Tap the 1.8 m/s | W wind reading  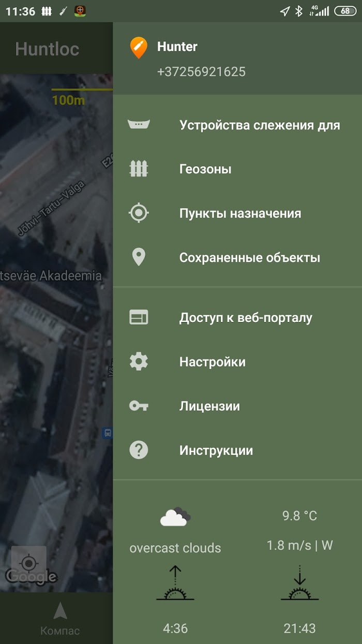299,545
